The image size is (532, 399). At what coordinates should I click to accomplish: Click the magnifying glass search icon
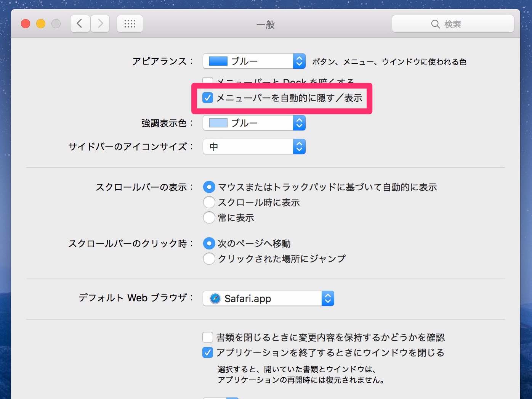coord(435,24)
